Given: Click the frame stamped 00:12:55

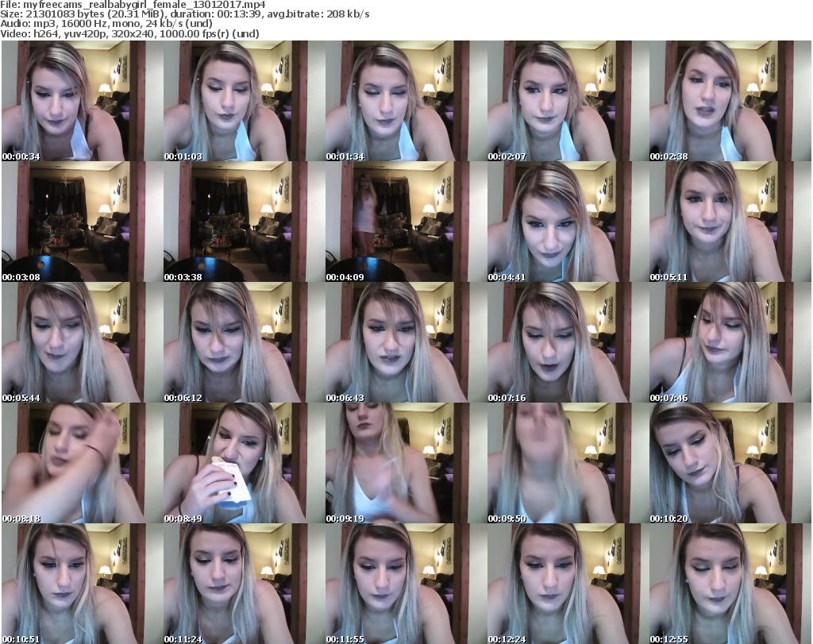Looking at the screenshot, I should pyautogui.click(x=730, y=584).
